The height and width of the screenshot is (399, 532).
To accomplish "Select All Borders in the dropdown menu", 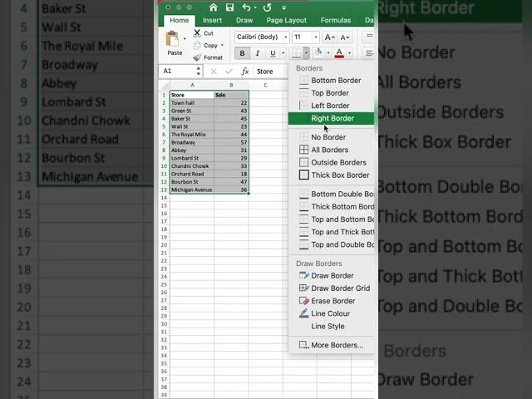I will 331,150.
